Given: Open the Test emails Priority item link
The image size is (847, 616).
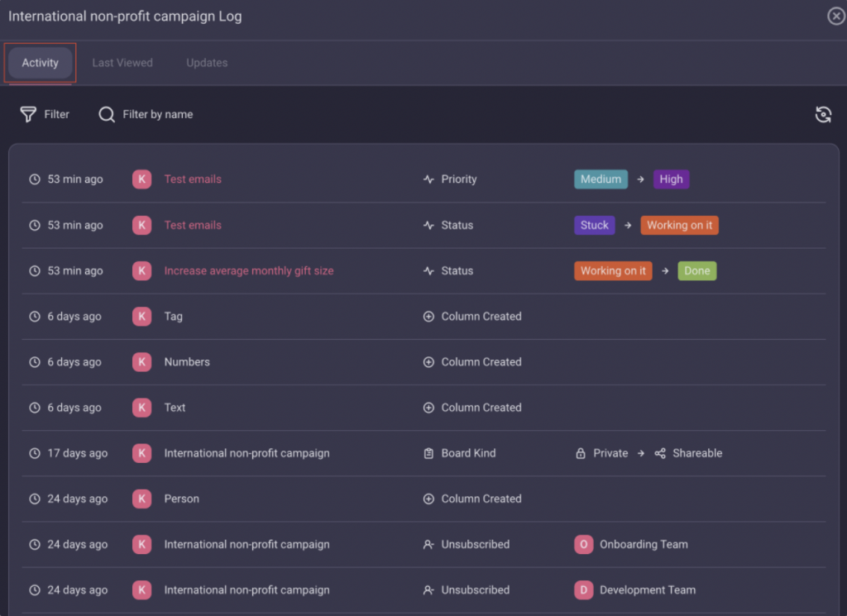Looking at the screenshot, I should (x=193, y=179).
